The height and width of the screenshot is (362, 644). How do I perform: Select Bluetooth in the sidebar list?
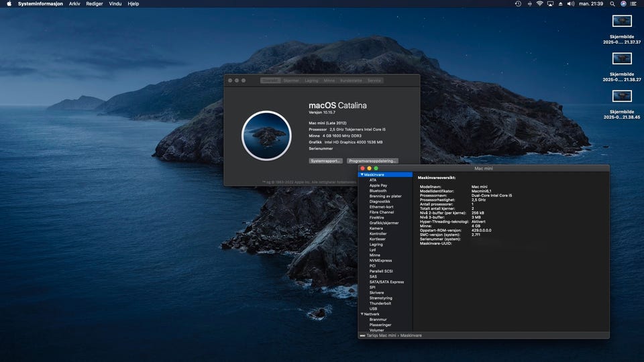tap(378, 190)
